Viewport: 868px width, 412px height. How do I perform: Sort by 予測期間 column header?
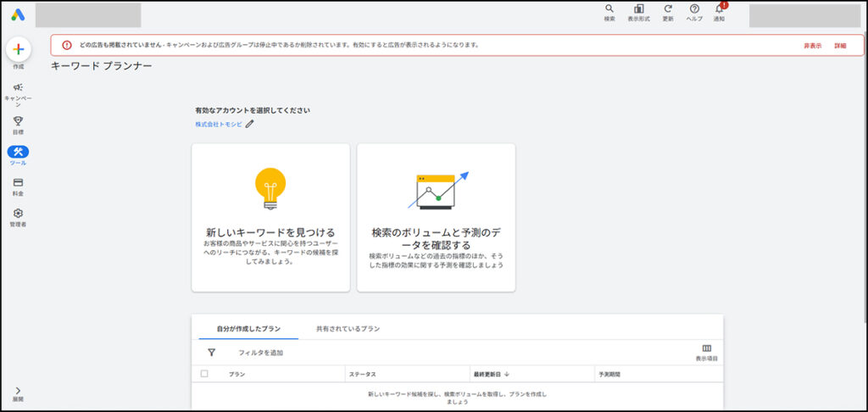tap(609, 375)
